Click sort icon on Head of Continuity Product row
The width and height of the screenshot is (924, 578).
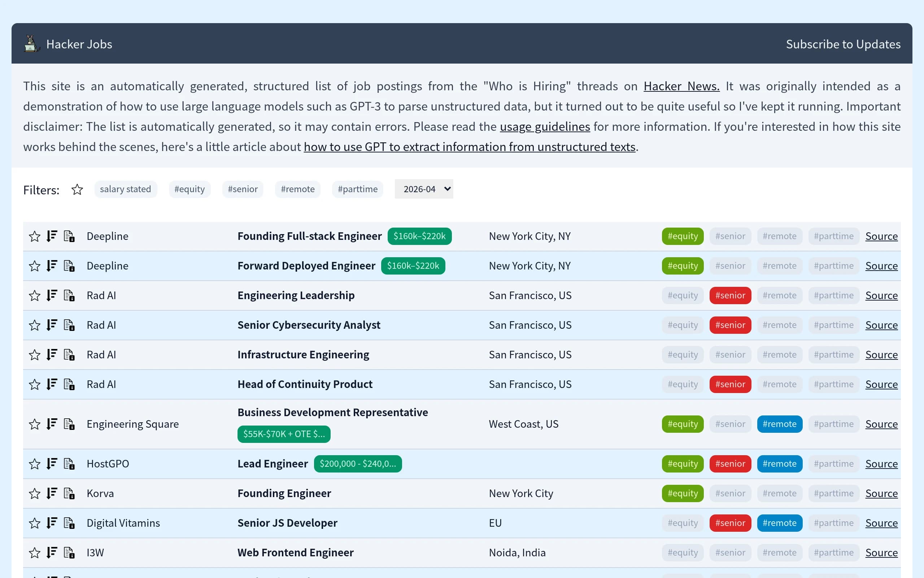[x=52, y=384]
